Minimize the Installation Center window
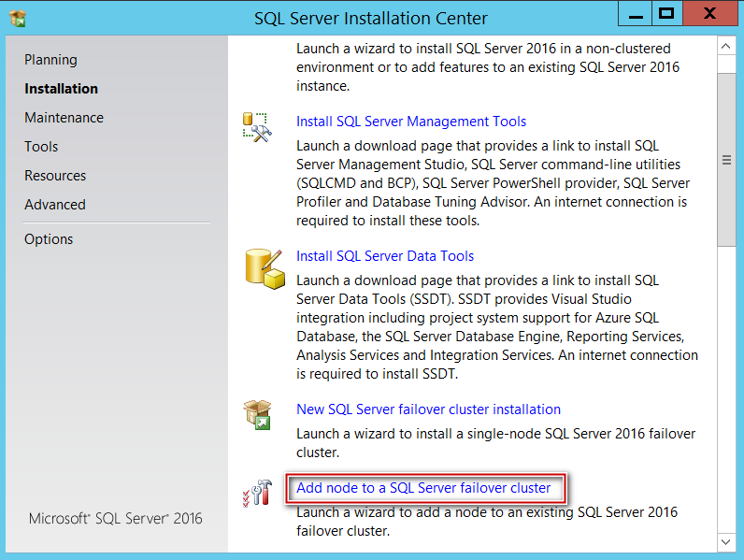The height and width of the screenshot is (560, 744). [x=636, y=13]
